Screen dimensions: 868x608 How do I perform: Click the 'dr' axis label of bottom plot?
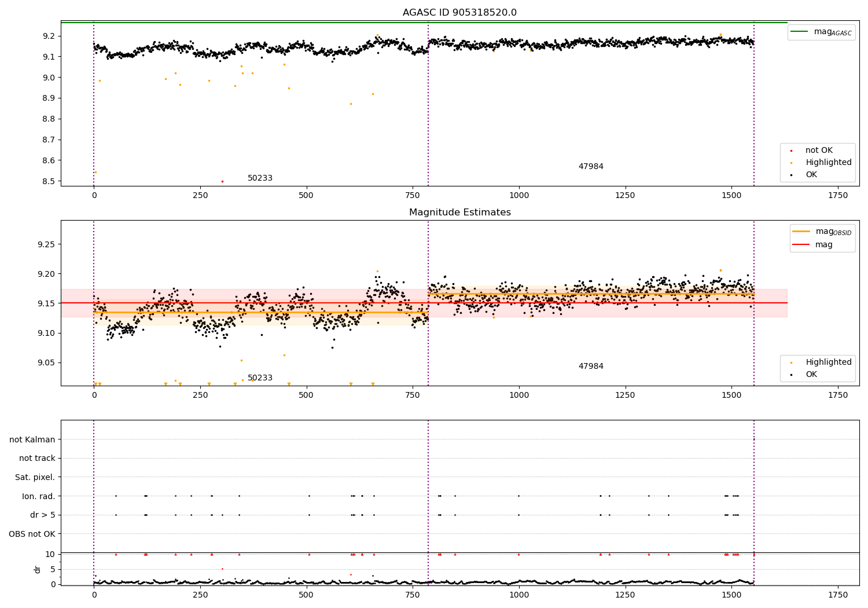coord(38,569)
